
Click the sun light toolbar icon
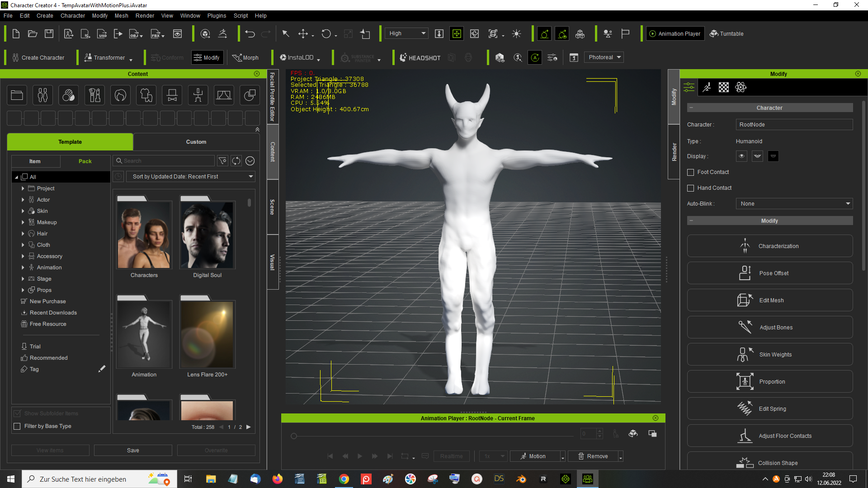(517, 34)
